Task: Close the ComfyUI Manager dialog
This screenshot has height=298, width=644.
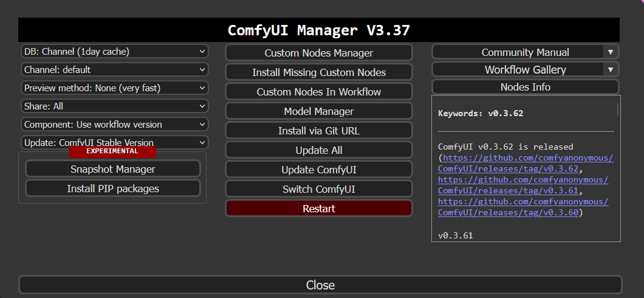Action: click(320, 285)
